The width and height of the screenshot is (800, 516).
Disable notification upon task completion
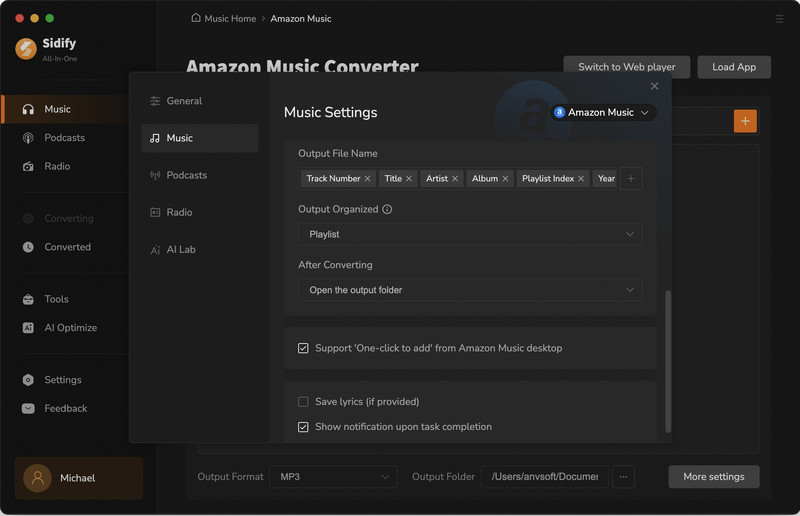click(x=303, y=427)
